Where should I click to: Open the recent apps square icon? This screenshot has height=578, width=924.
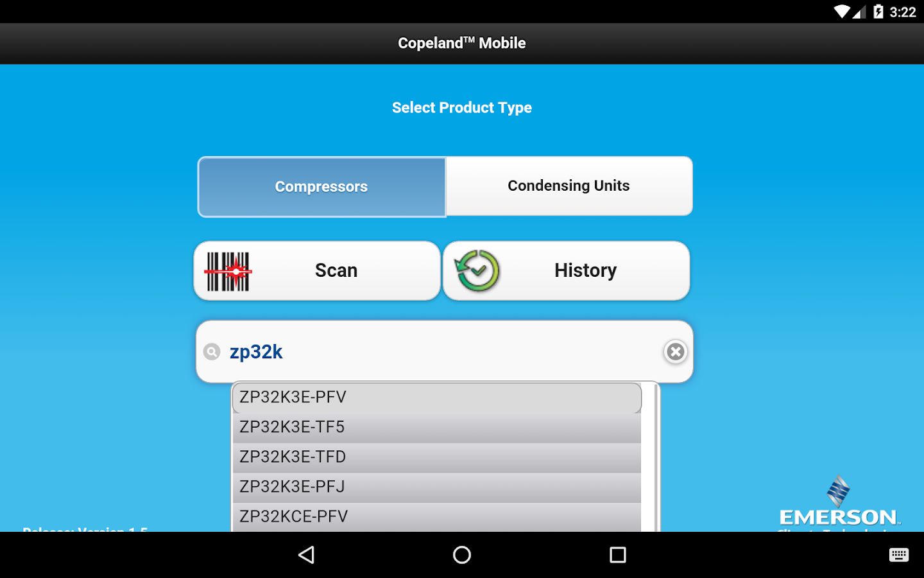click(618, 555)
